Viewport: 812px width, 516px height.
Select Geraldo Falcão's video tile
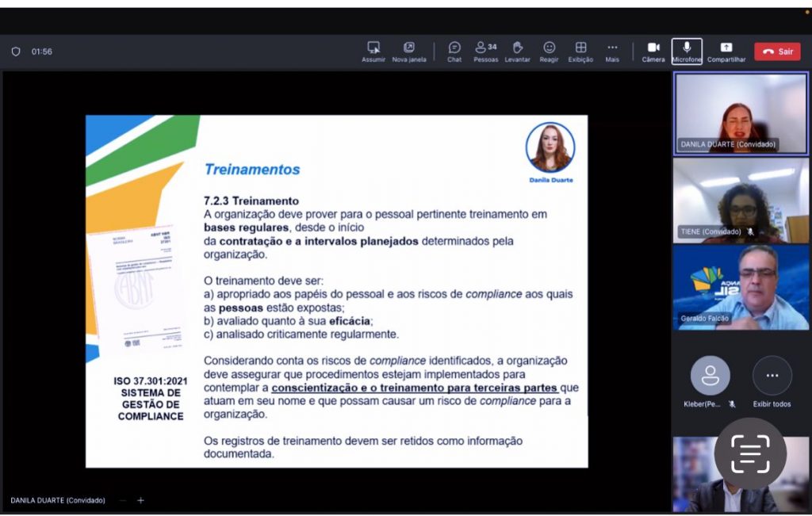point(740,286)
